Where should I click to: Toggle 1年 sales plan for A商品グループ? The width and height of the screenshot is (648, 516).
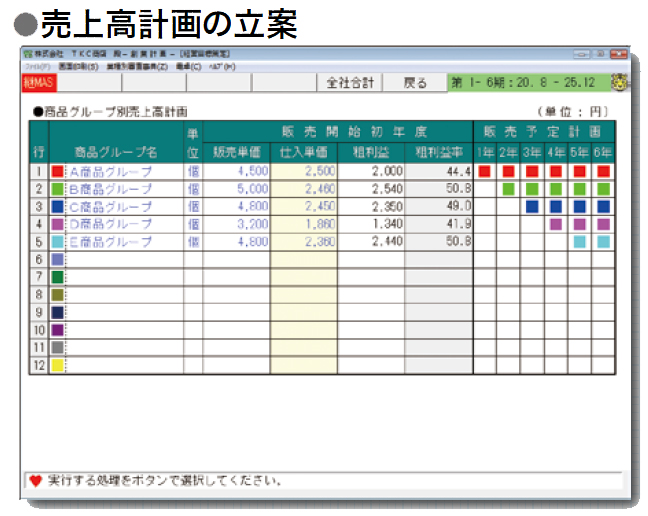coord(484,171)
